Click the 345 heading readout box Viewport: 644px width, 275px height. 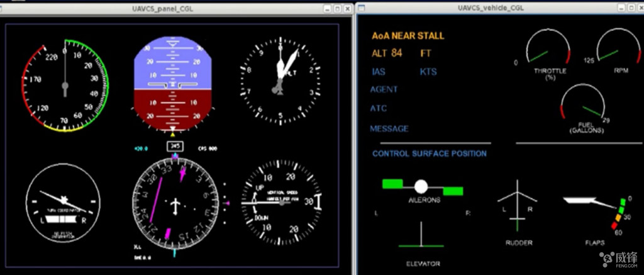(x=175, y=146)
